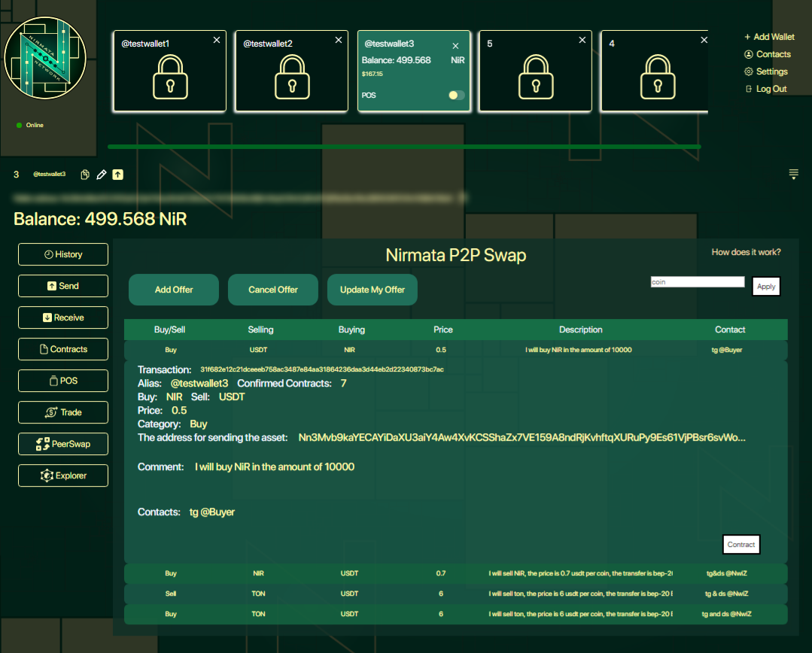Open Settings
812x653 pixels.
pos(766,71)
